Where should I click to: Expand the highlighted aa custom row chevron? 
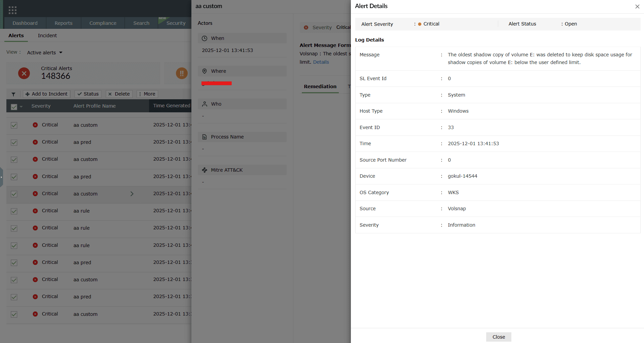coord(132,194)
